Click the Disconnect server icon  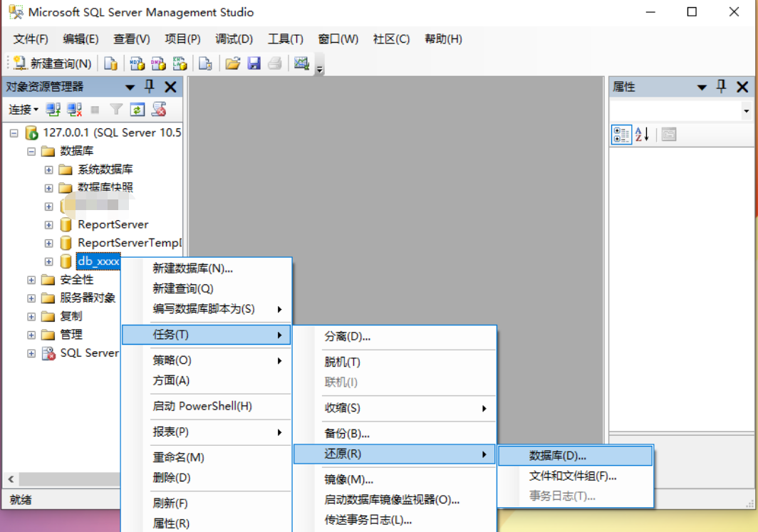pos(74,110)
